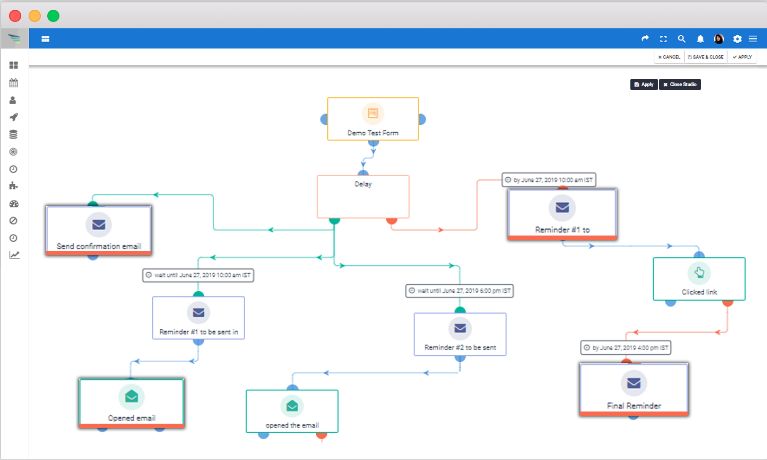Open the calendar icon in sidebar

pyautogui.click(x=14, y=82)
